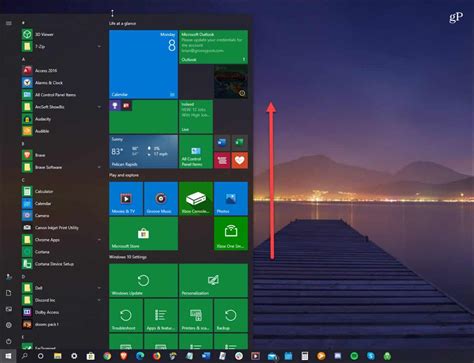Viewport: 474px width, 363px height.
Task: Click the Groove Music tile
Action: 161,199
